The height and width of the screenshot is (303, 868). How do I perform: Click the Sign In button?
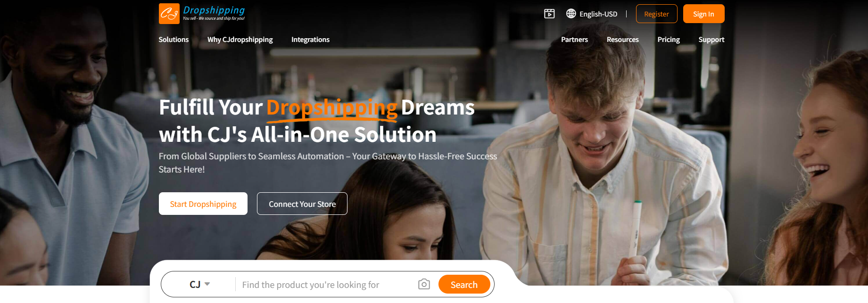pyautogui.click(x=703, y=14)
